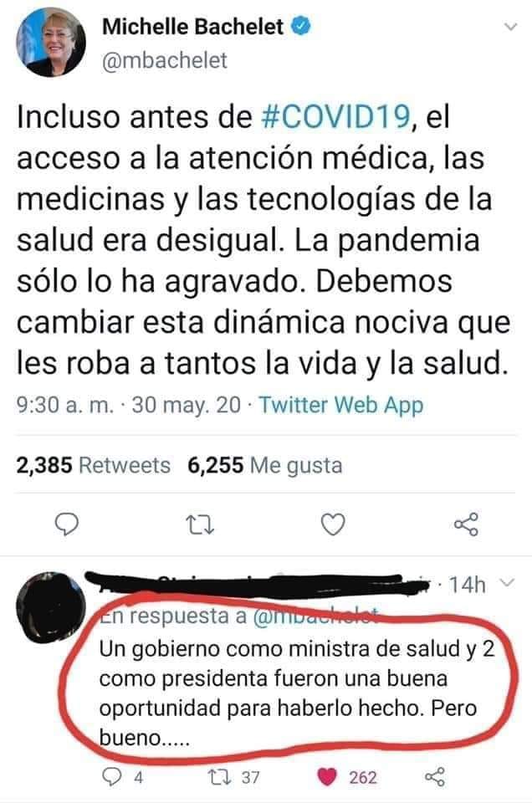Unlike the reply with 262 likes
Image resolution: width=532 pixels, height=803 pixels.
(x=327, y=777)
